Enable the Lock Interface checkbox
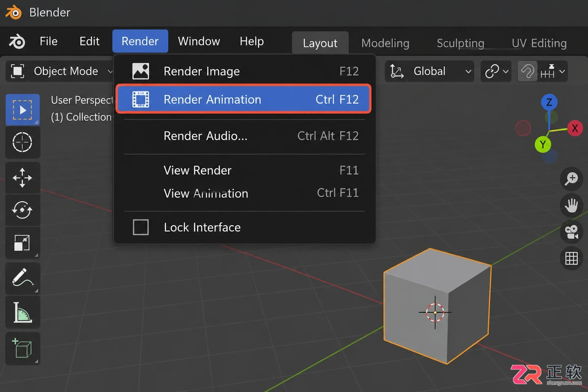Viewport: 588px width, 392px height. pos(141,227)
